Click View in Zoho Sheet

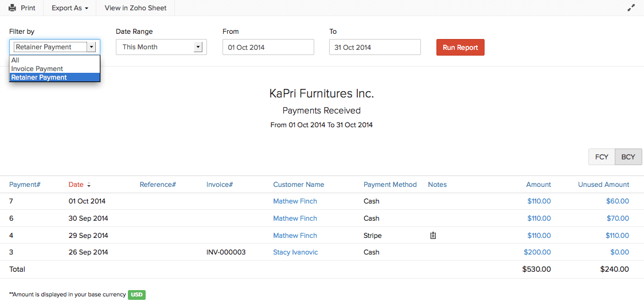[x=135, y=8]
